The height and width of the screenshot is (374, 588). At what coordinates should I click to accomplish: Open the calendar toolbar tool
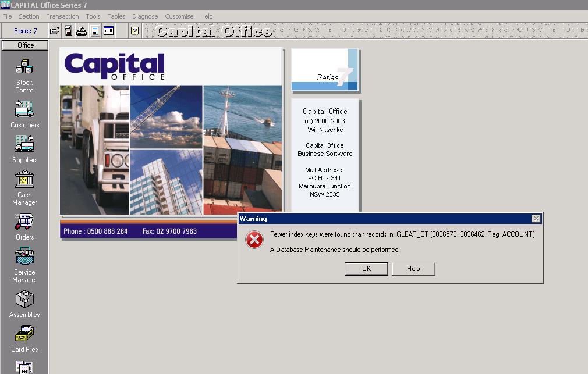pos(109,31)
